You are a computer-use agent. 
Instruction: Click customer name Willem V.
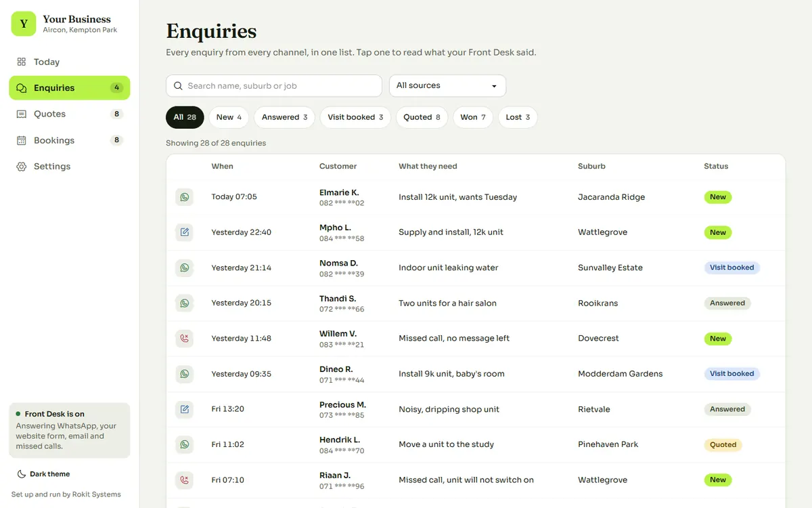click(338, 334)
